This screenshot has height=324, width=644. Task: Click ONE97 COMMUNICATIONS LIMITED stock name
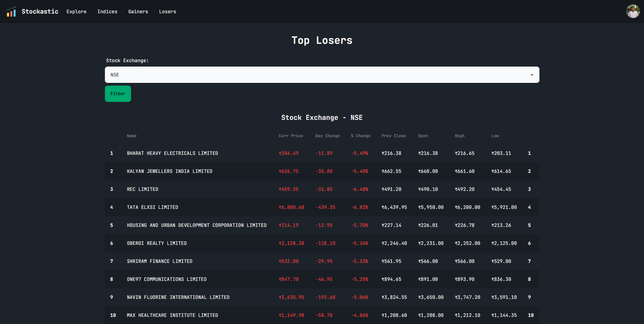pos(167,279)
